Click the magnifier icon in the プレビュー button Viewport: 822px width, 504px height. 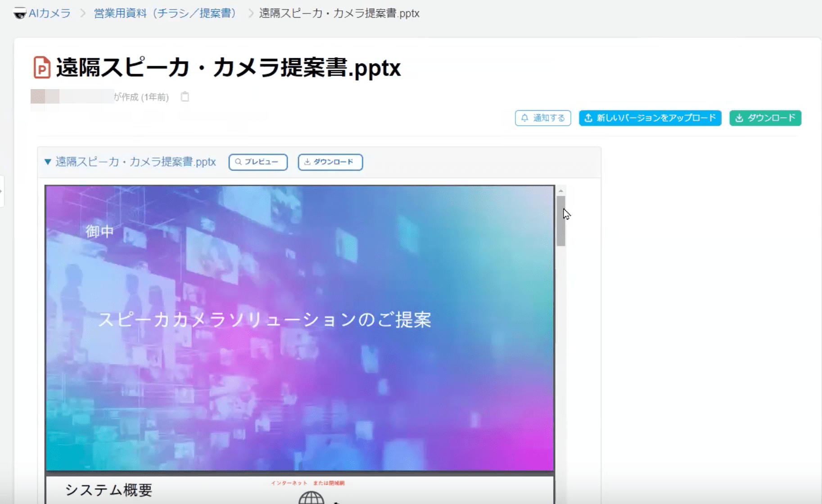[x=238, y=162]
